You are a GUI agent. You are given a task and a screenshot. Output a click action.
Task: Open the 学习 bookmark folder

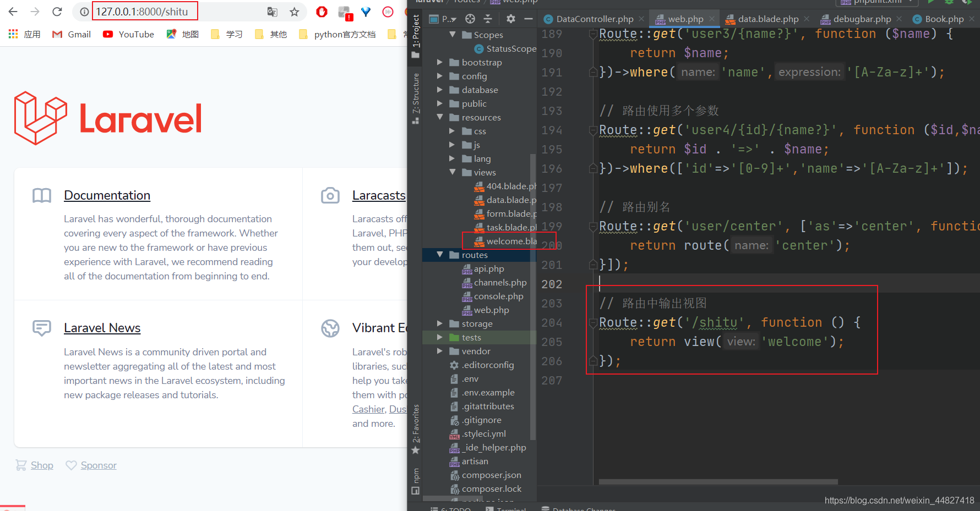point(227,34)
